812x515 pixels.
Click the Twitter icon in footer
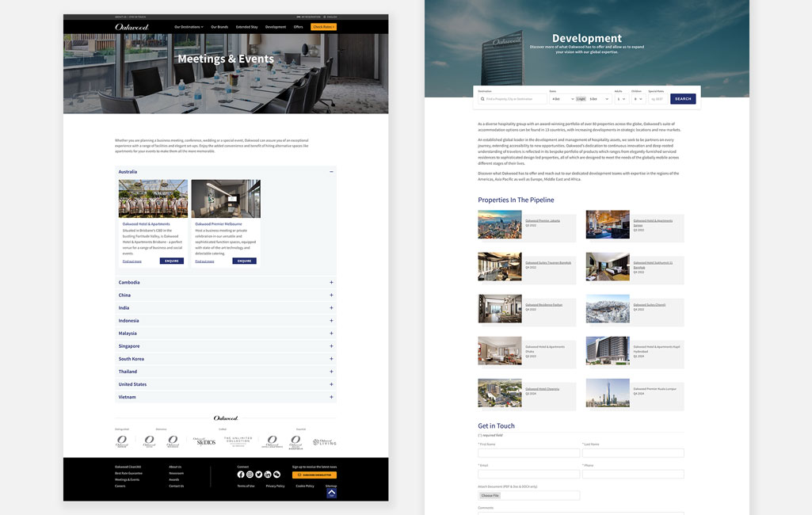coord(258,474)
